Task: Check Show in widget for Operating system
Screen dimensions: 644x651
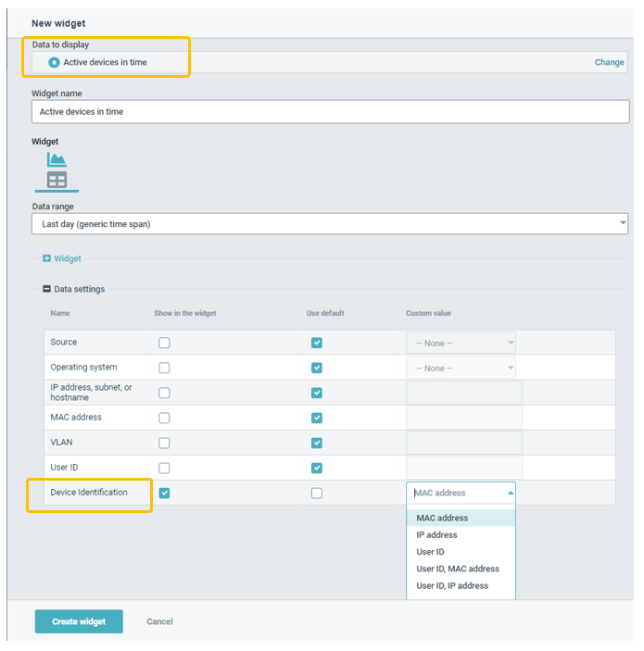Action: tap(164, 368)
